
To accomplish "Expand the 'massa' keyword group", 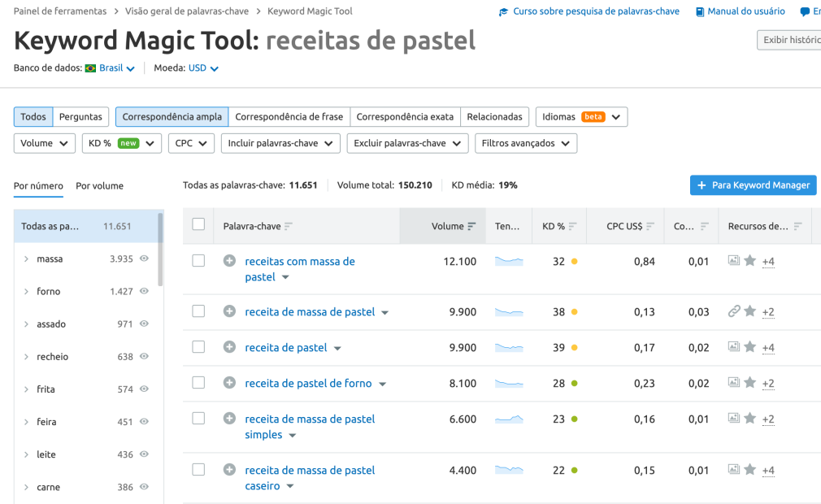I will pyautogui.click(x=26, y=259).
